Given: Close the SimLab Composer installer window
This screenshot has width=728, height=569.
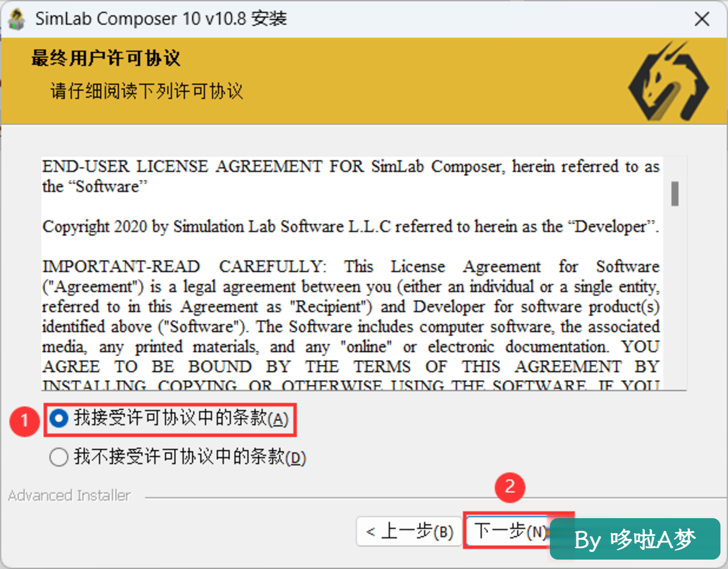Looking at the screenshot, I should tap(702, 19).
